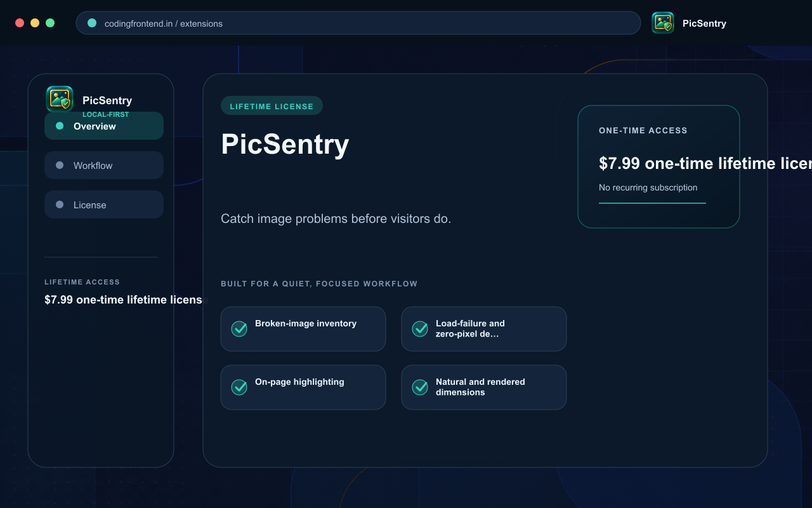Click the teal progress line under No recurring subscription
This screenshot has width=812, height=508.
(x=652, y=203)
